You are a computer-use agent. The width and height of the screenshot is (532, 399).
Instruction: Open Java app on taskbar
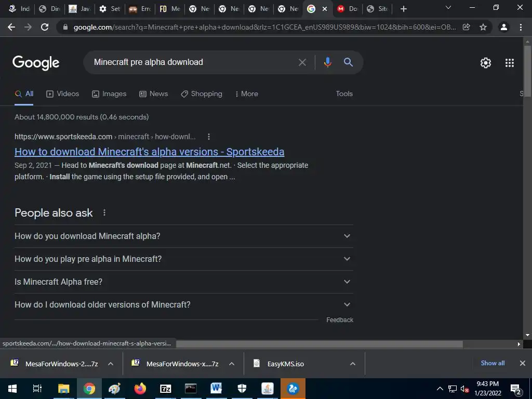coord(267,389)
